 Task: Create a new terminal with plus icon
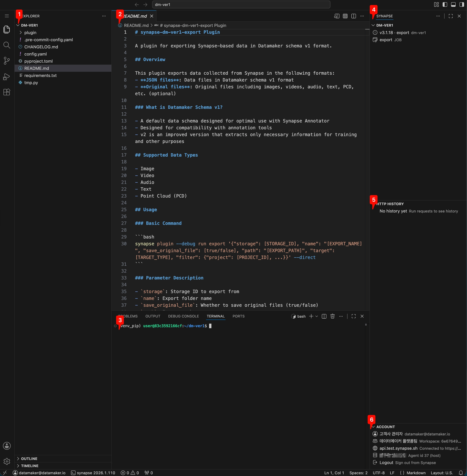coord(311,316)
